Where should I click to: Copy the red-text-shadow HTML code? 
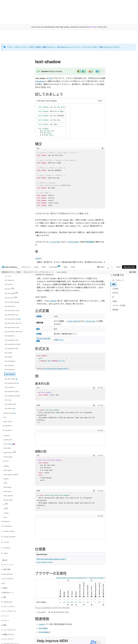[x=94, y=405]
